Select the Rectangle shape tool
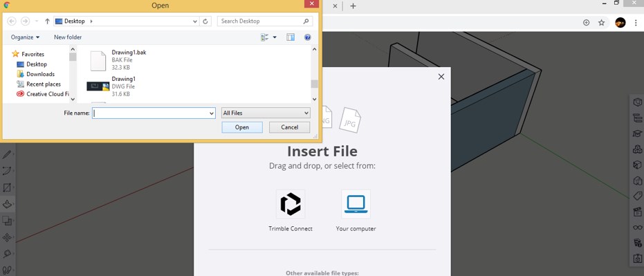 (7, 187)
